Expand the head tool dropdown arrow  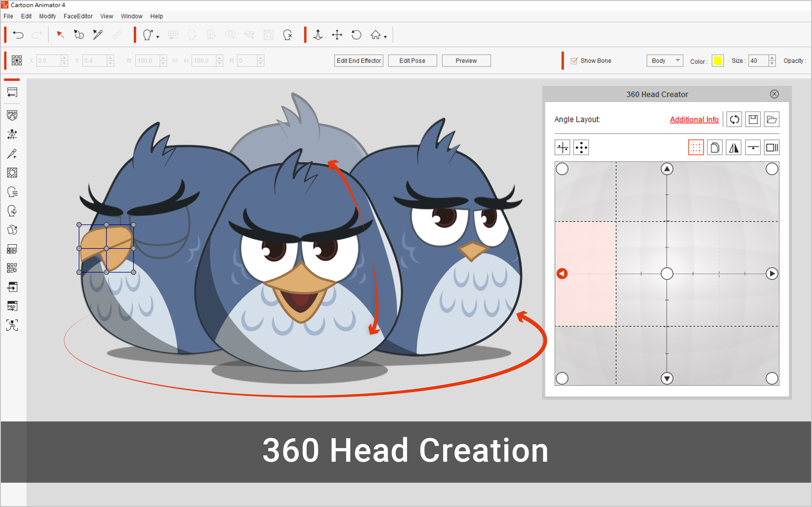coord(158,37)
